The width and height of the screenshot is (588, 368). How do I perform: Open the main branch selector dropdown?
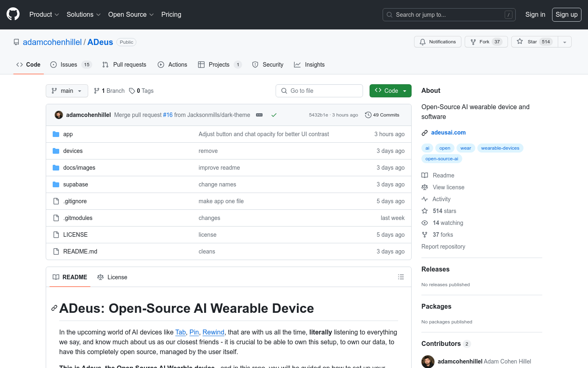[67, 91]
